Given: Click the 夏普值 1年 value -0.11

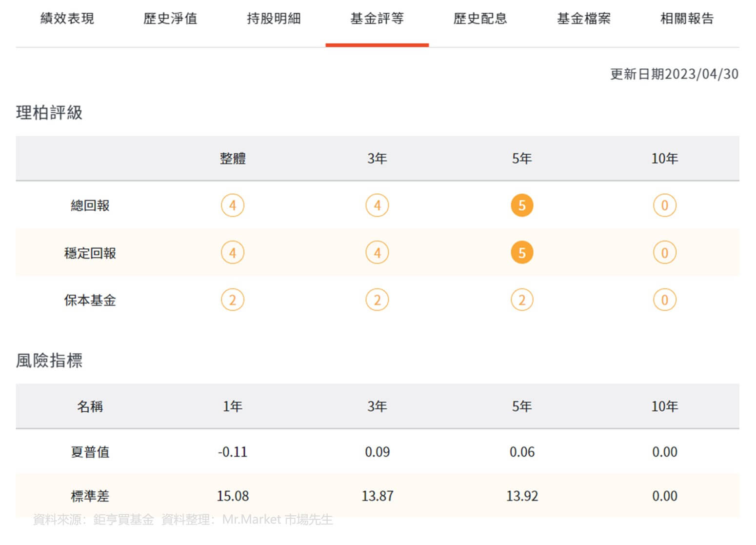Looking at the screenshot, I should point(233,452).
